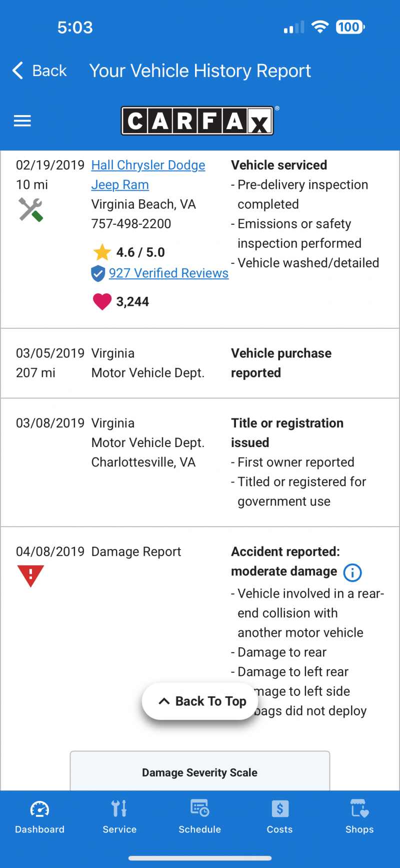Open the Costs tab

pyautogui.click(x=279, y=816)
